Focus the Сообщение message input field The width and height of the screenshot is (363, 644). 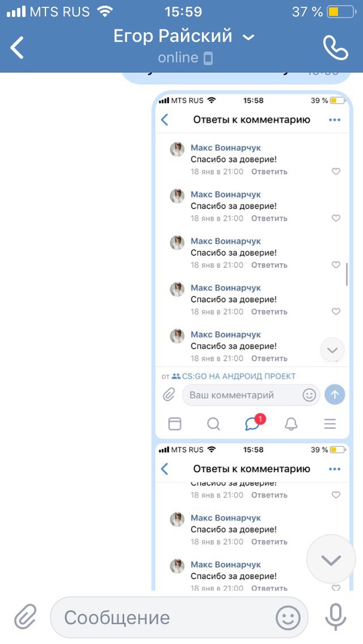[x=179, y=617]
